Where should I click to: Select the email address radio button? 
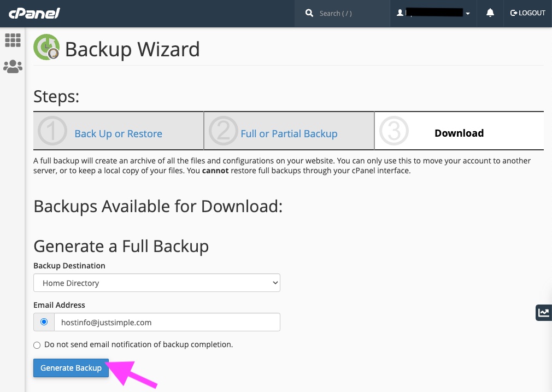44,322
